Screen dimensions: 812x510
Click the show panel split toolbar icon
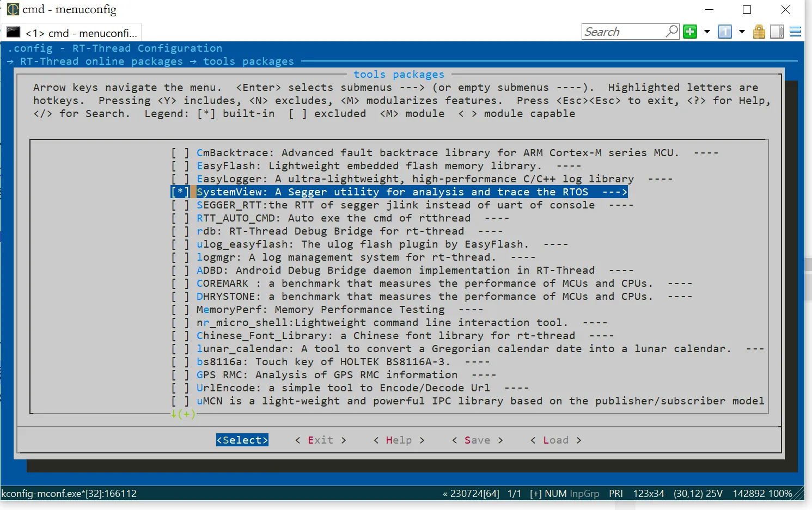[x=724, y=32]
